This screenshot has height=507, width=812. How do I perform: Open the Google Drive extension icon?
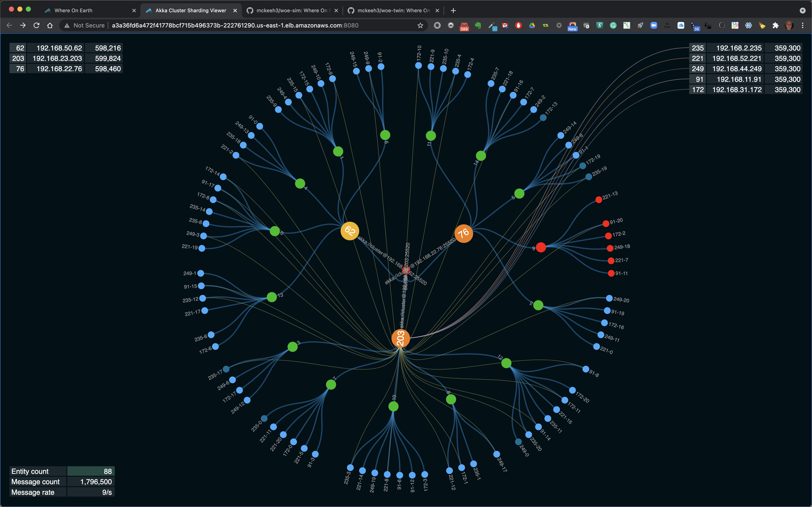(x=532, y=26)
